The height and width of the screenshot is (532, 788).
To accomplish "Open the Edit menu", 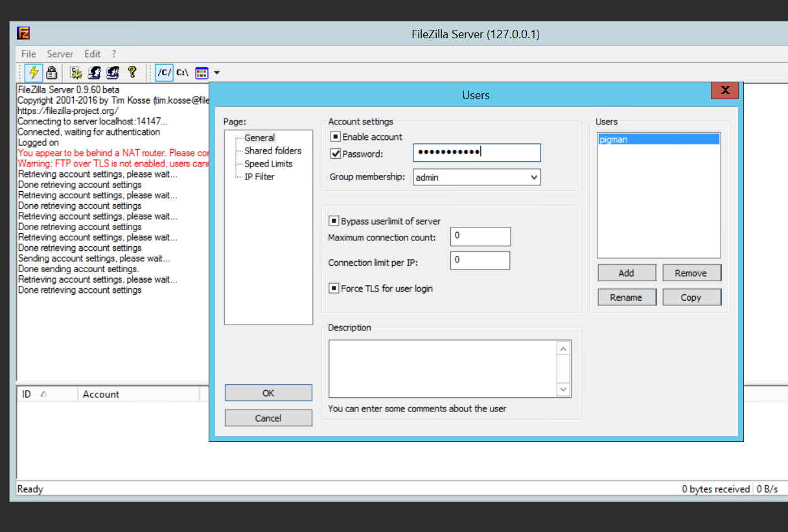I will (x=93, y=54).
